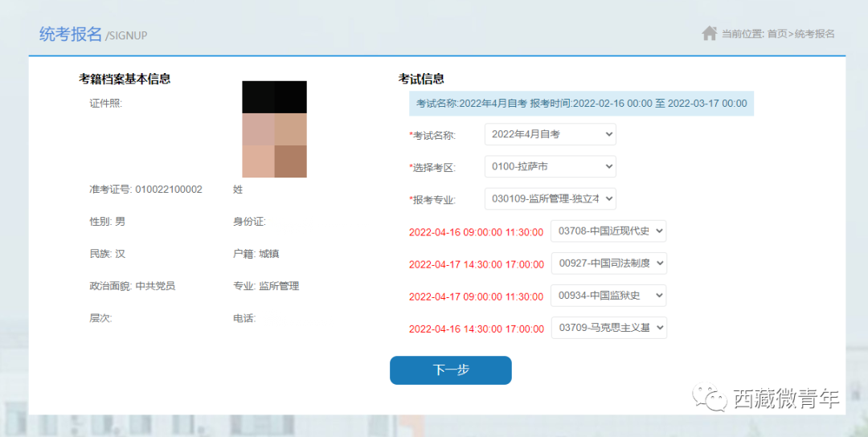Viewport: 868px width, 437px height.
Task: Click the WeChat logo watermark icon
Action: (711, 398)
